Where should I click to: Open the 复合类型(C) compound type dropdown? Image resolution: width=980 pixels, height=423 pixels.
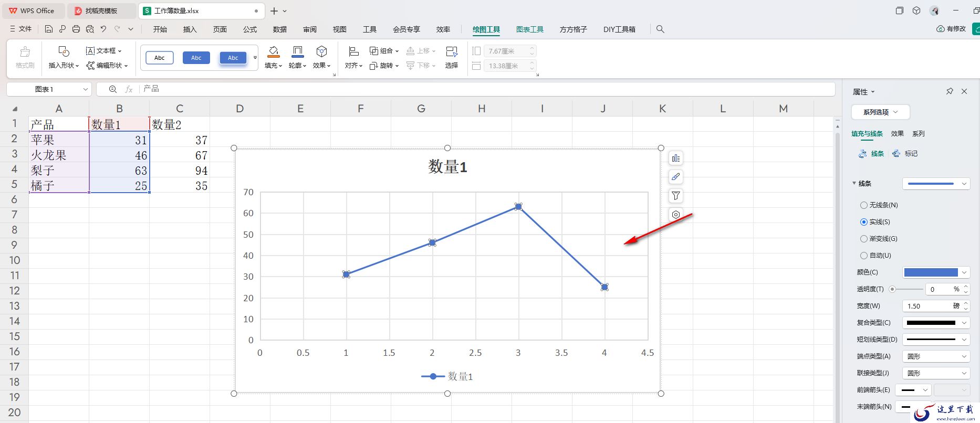click(936, 323)
